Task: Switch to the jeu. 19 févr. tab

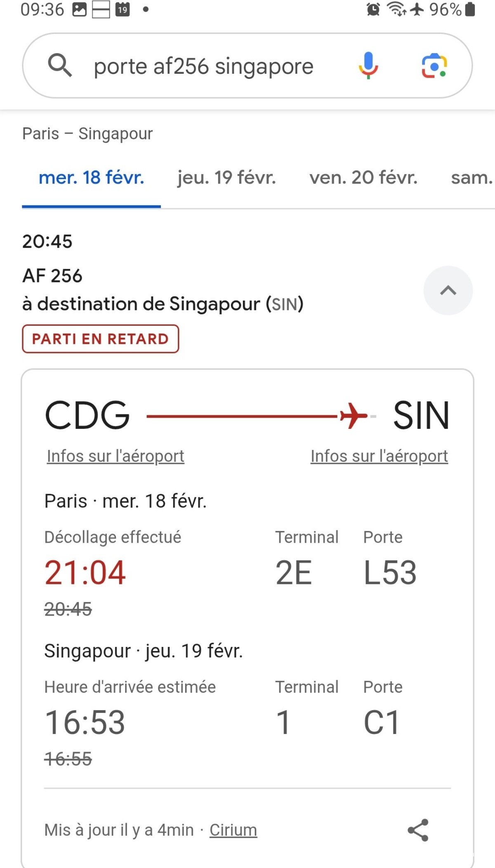Action: (226, 178)
